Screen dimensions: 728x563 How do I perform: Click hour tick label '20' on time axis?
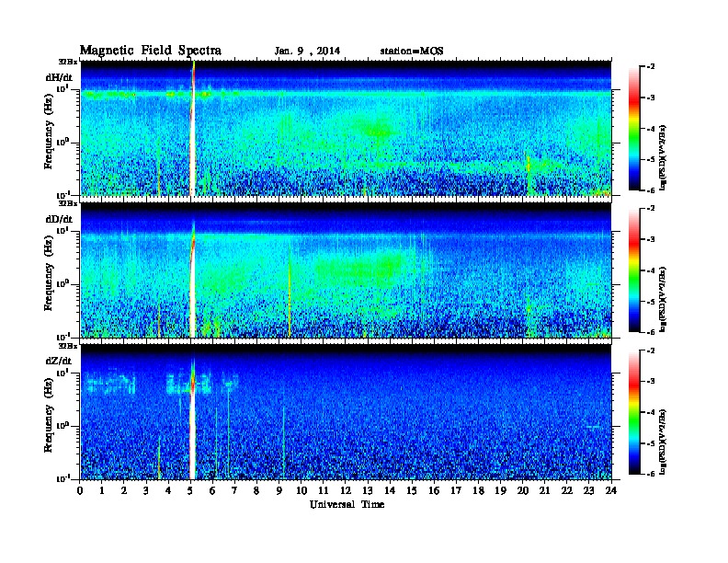(522, 491)
